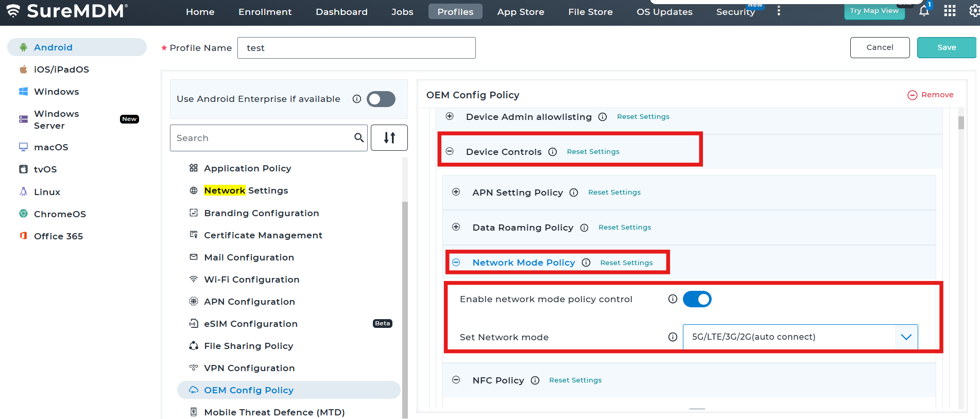This screenshot has width=980, height=419.
Task: Click the SureMDM logo
Action: [x=67, y=11]
